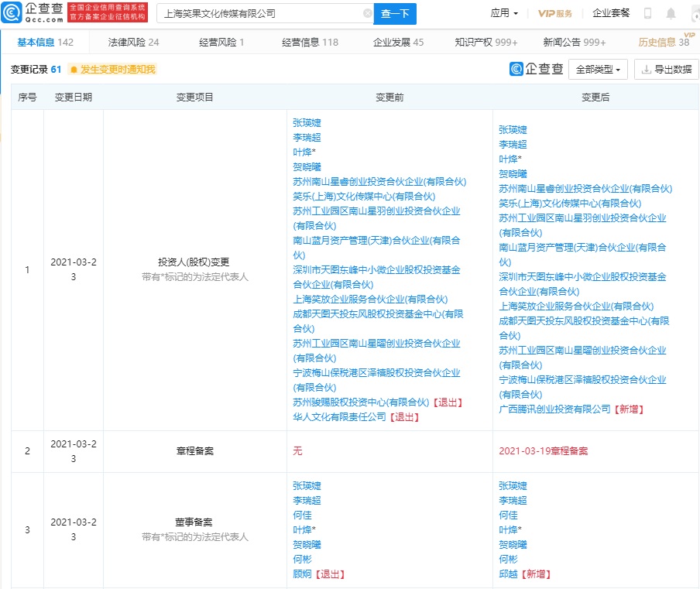Click the 变更日期 column header

click(74, 98)
